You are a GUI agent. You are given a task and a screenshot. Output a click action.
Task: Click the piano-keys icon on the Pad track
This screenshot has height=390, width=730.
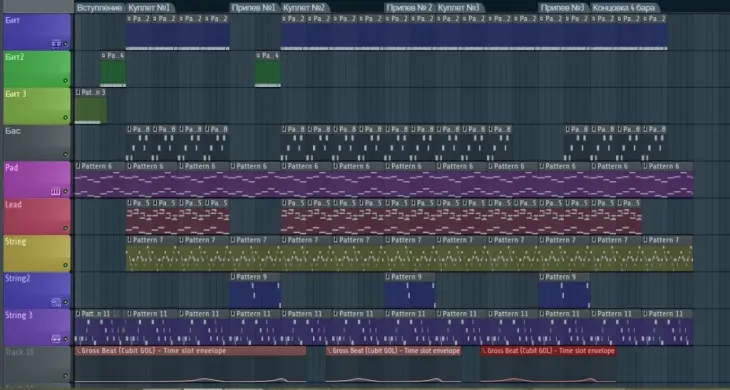(56, 191)
